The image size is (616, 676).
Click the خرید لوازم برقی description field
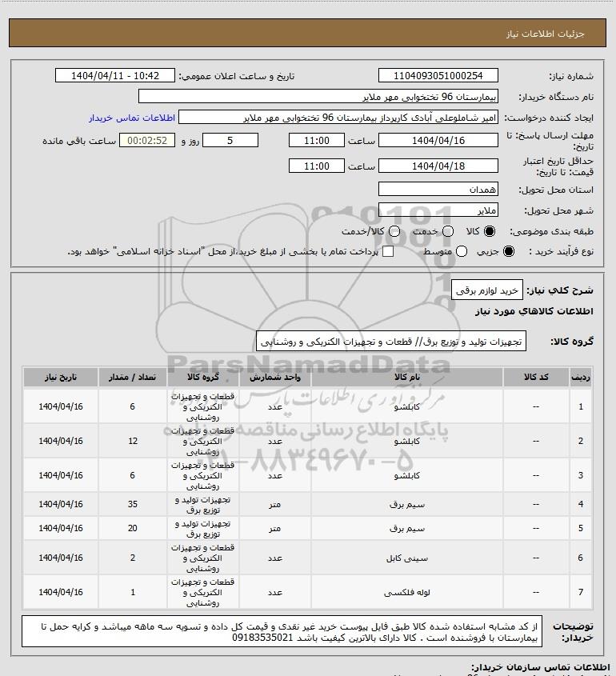tap(486, 290)
